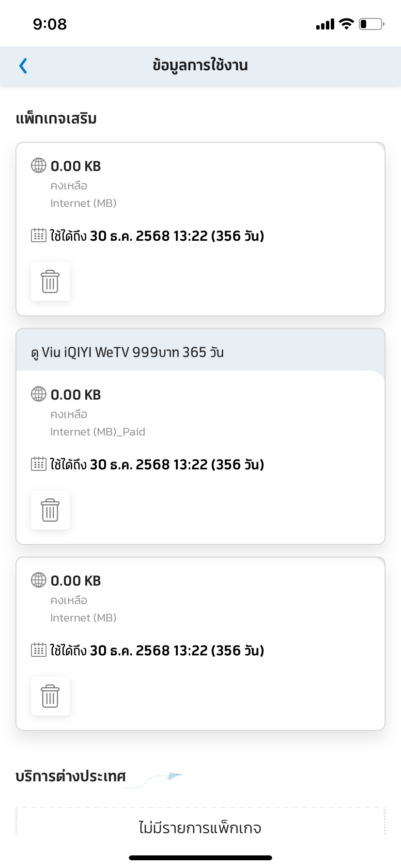Tap the บริการต่างประเทศ section heading
The width and height of the screenshot is (401, 868).
point(71,776)
